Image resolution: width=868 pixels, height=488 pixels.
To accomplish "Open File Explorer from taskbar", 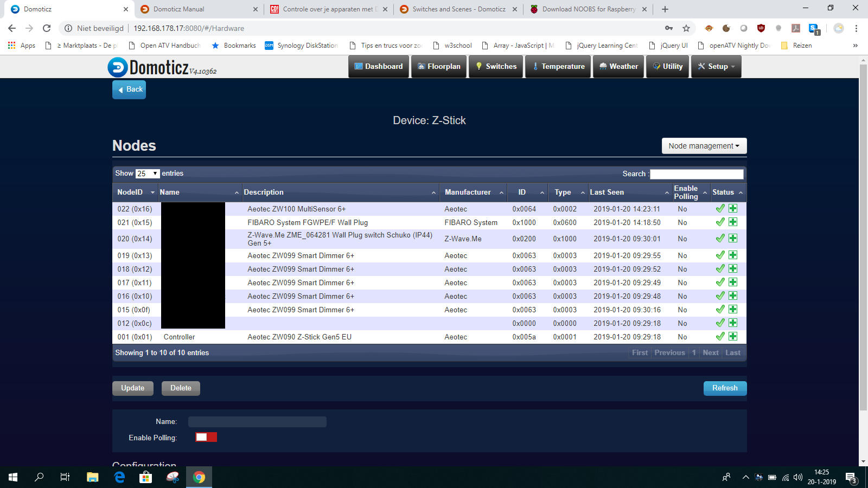I will click(93, 477).
